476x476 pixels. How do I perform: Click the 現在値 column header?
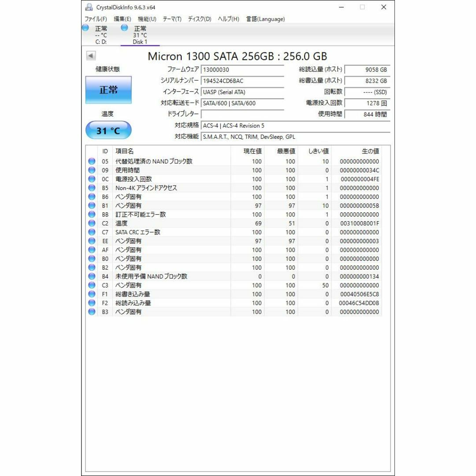tap(247, 151)
